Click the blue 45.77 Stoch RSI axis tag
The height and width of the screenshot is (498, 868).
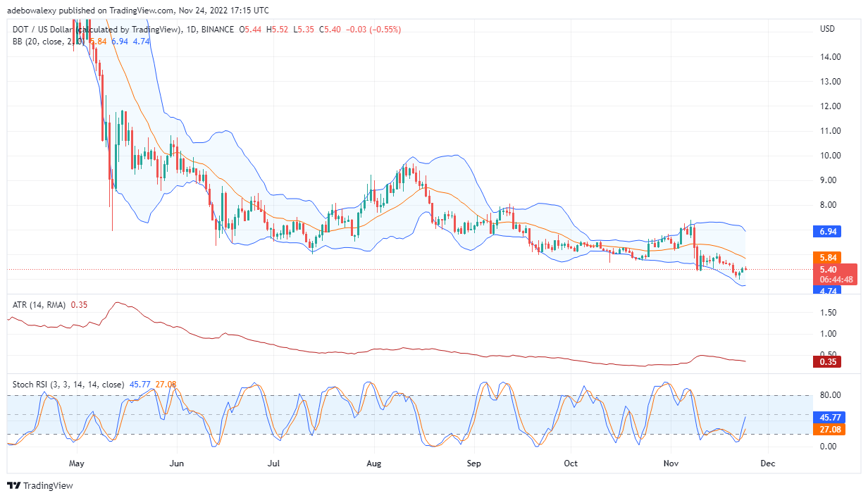tap(830, 416)
